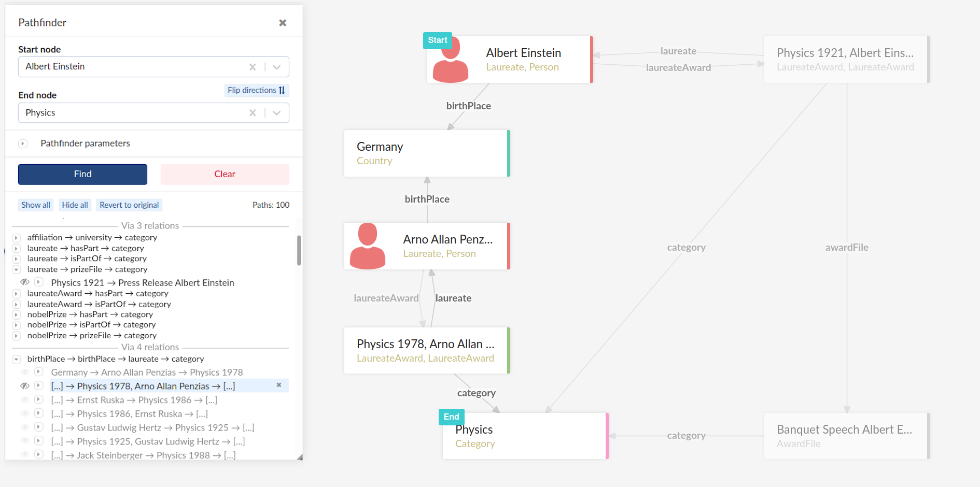
Task: Click the laureateAward edge label near Einstein
Action: [678, 67]
